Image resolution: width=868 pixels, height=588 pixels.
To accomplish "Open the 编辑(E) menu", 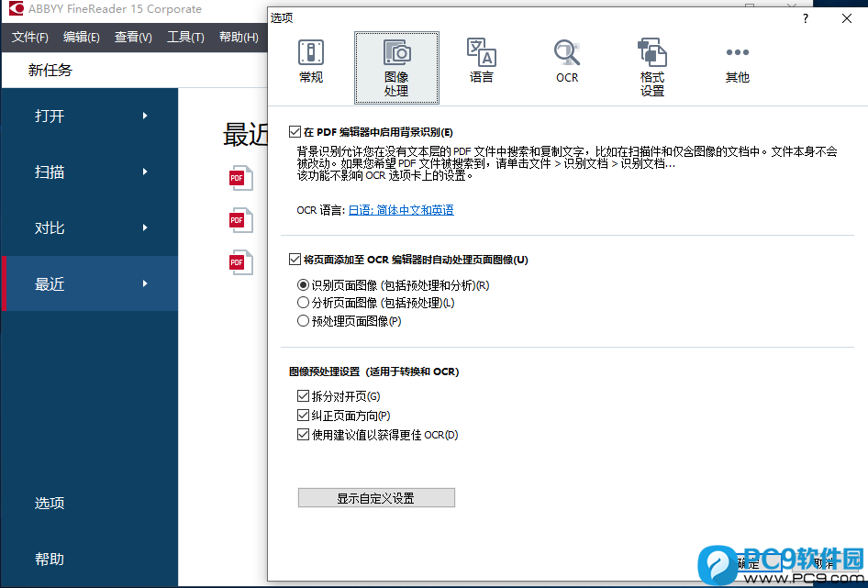I will pos(82,37).
